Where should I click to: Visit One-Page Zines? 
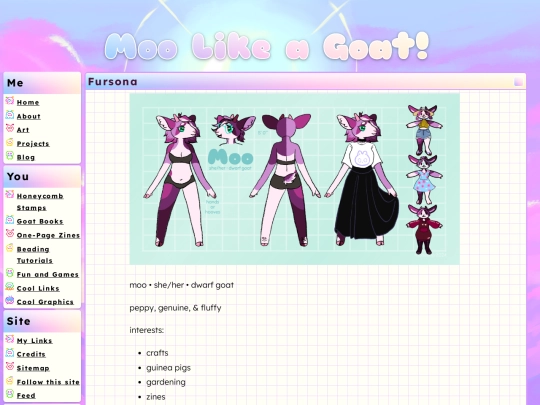pos(48,235)
